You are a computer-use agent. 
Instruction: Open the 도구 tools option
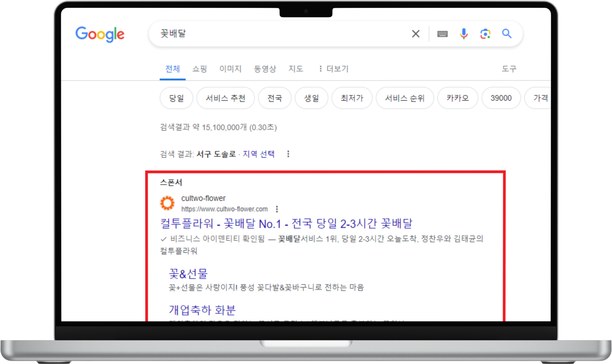[509, 69]
